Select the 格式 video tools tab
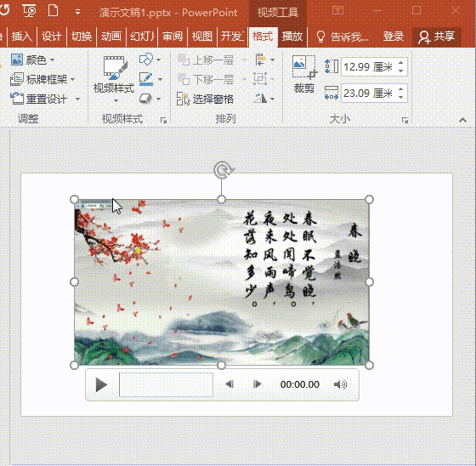 263,37
